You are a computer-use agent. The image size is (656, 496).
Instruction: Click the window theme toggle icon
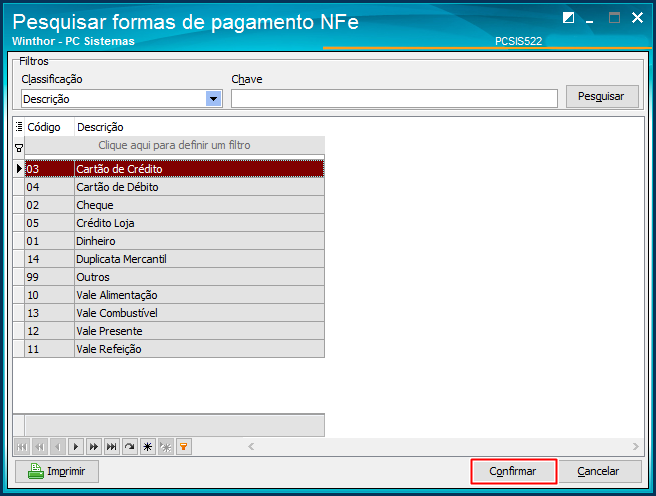tap(568, 18)
